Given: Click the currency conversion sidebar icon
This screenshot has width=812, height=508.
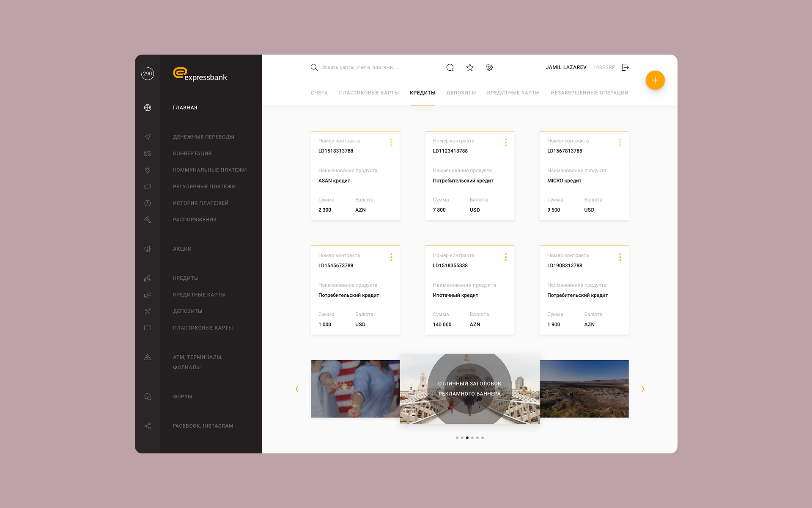Looking at the screenshot, I should click(148, 153).
